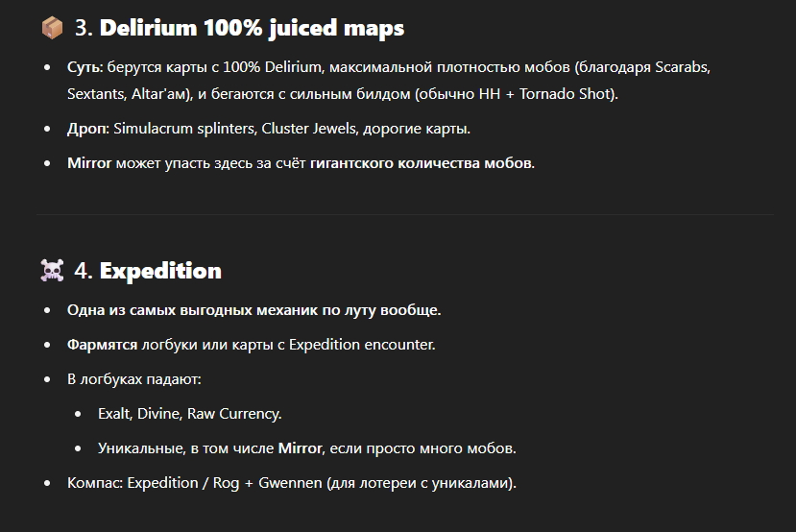
Task: Click sub-bullet Exalt, Divine, Raw Currency
Action: (x=190, y=414)
